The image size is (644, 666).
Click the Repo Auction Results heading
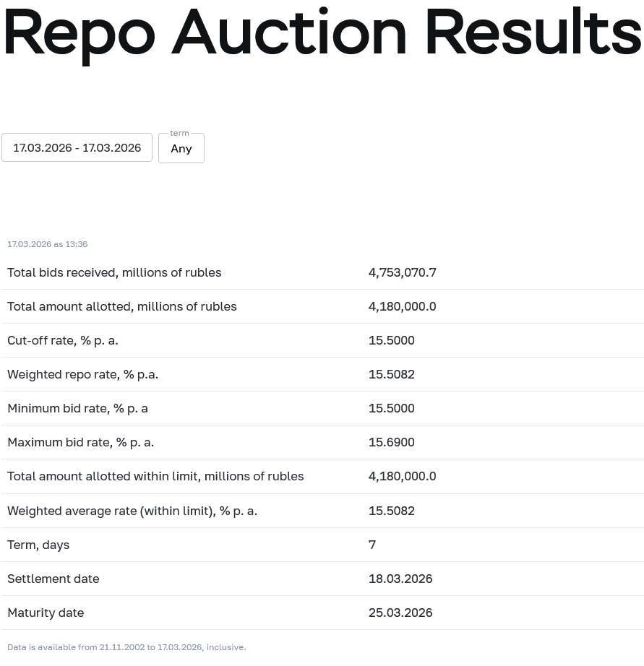click(x=322, y=34)
